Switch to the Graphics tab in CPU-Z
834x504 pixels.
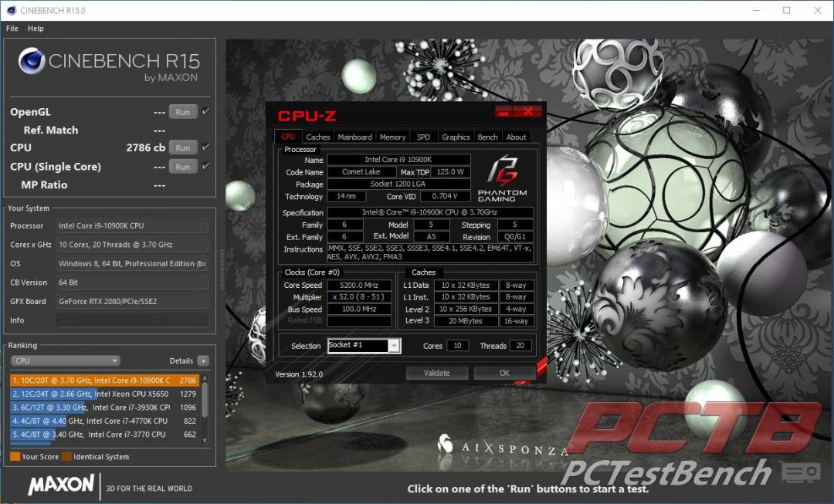click(x=456, y=137)
